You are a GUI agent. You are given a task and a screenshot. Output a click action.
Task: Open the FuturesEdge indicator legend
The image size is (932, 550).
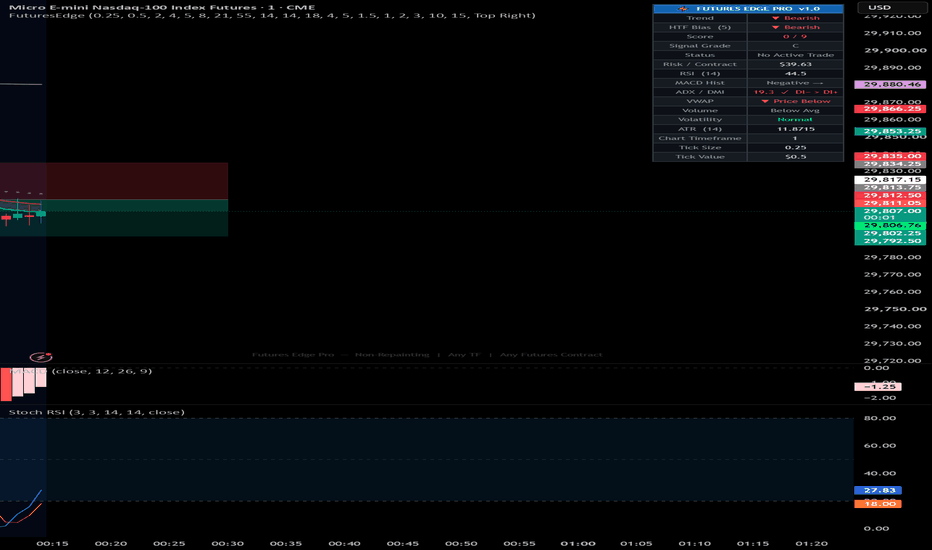[272, 15]
